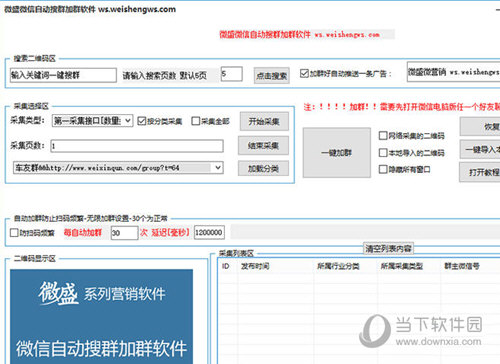Click the 恢复 button

(480, 127)
